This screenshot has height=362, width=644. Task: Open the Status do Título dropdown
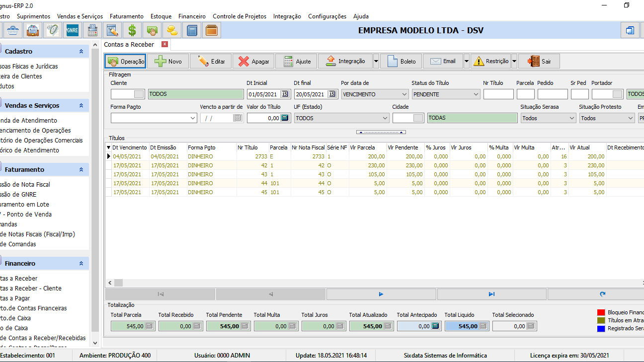[476, 94]
